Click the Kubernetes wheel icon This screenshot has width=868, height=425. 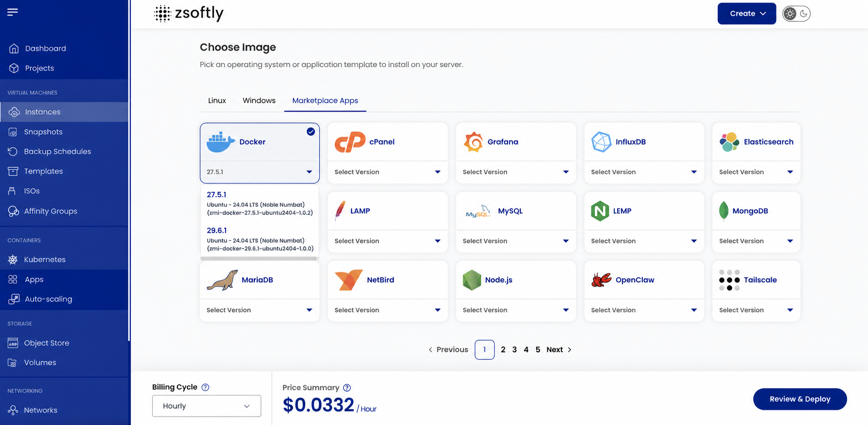click(x=13, y=260)
